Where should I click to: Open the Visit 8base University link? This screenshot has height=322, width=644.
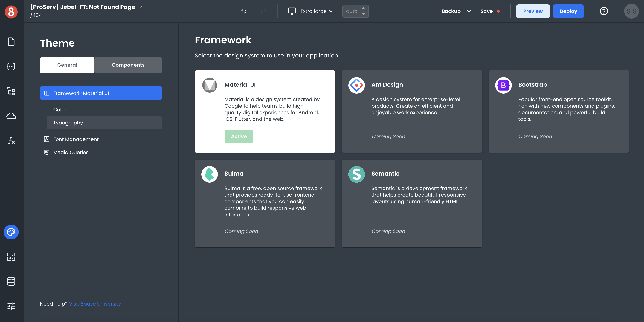(x=95, y=304)
